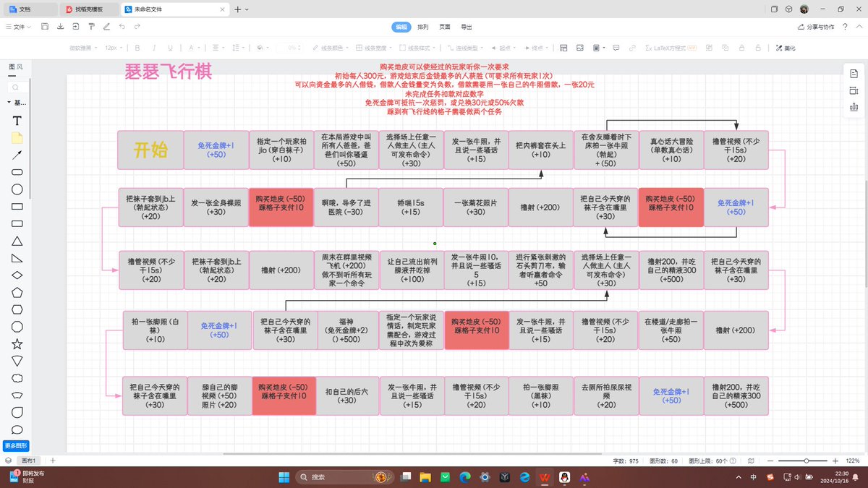Image resolution: width=868 pixels, height=488 pixels.
Task: Pick the yellow sticky note shape
Action: click(x=17, y=137)
